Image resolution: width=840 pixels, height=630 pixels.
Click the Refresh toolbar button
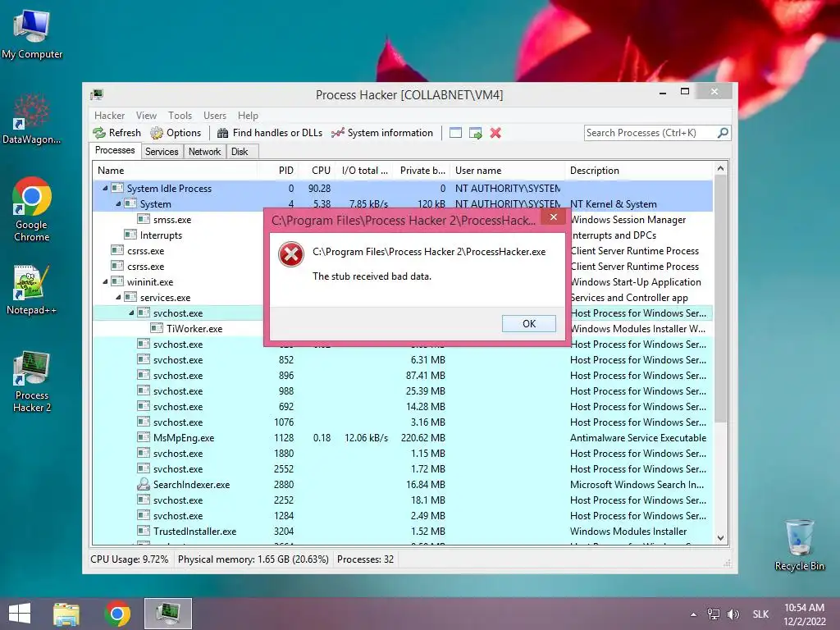116,133
